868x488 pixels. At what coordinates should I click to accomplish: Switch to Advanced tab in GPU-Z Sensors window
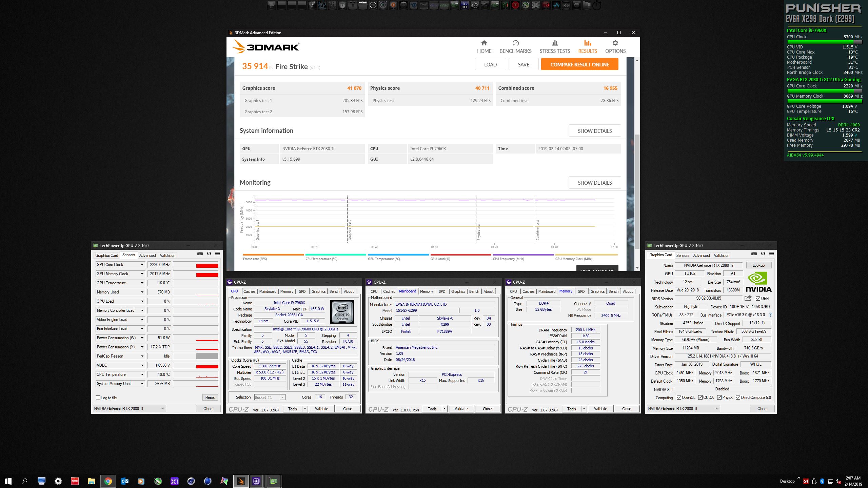click(x=147, y=256)
